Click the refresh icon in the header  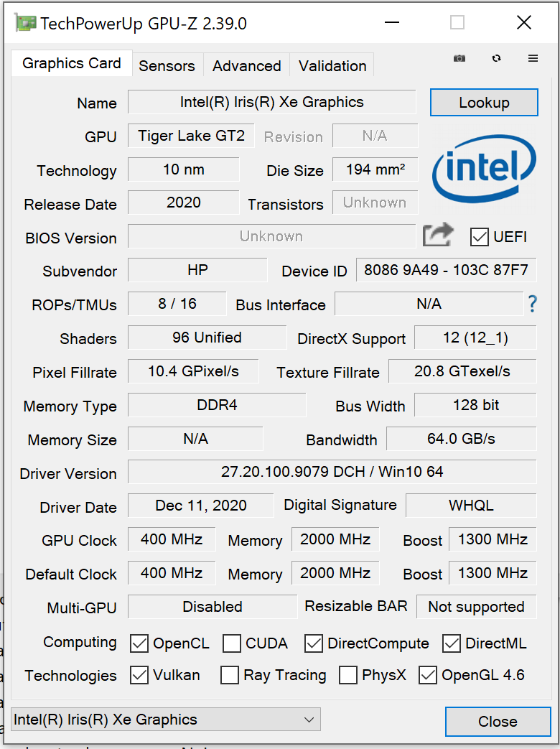point(496,59)
